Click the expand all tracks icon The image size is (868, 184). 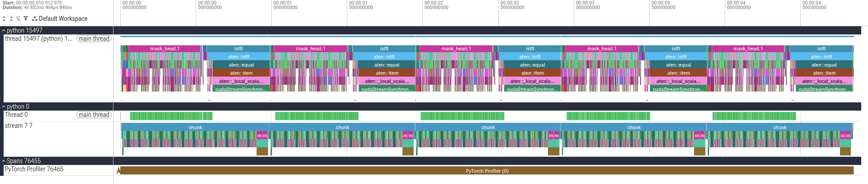pyautogui.click(x=4, y=19)
